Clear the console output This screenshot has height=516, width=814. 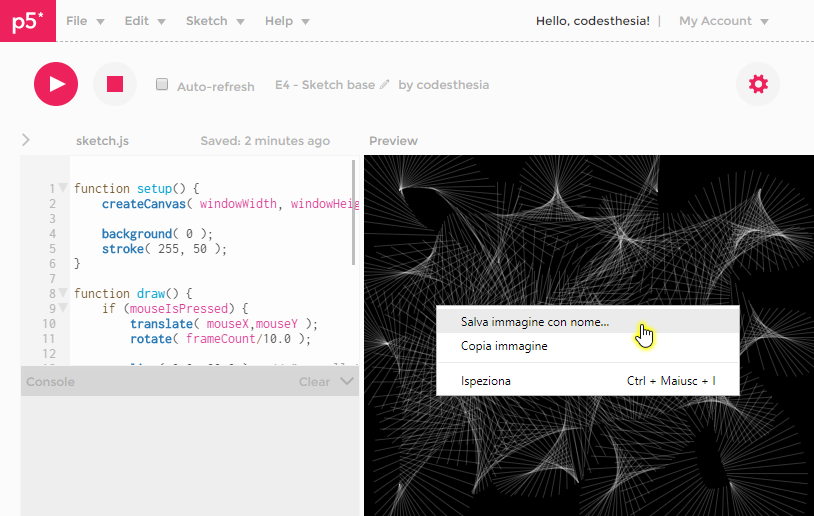click(314, 382)
